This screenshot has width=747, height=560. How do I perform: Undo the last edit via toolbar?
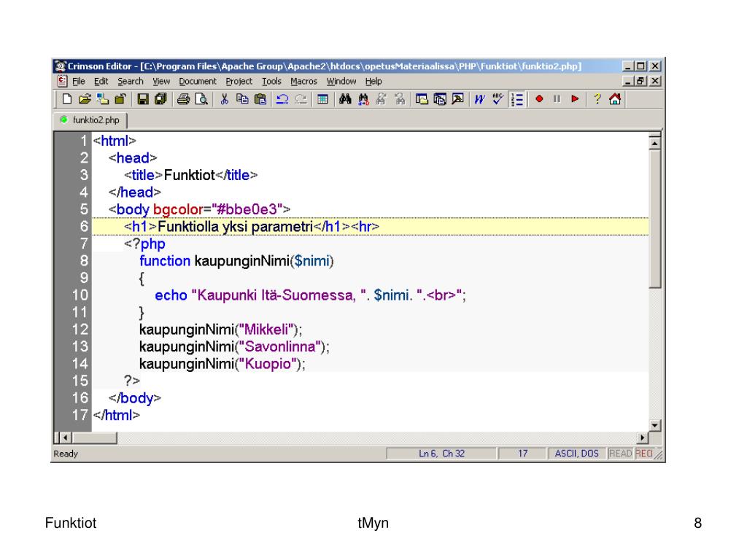click(x=282, y=99)
